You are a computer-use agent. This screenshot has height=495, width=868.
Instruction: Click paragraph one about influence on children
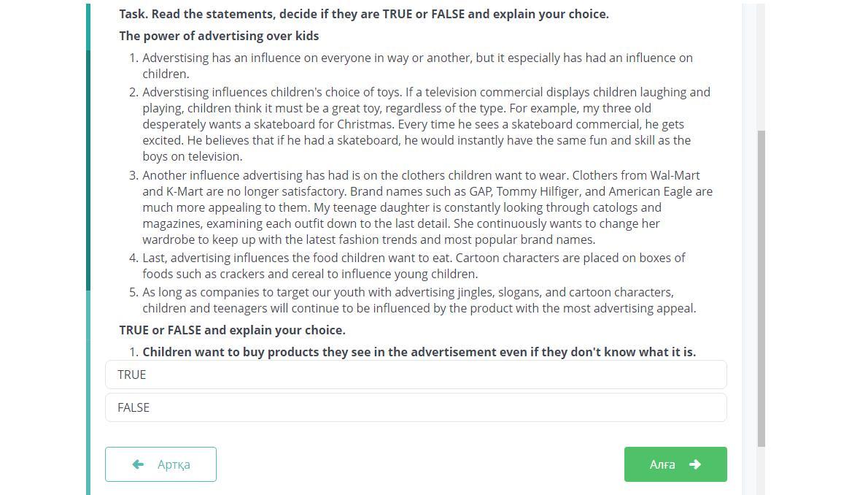click(x=417, y=66)
